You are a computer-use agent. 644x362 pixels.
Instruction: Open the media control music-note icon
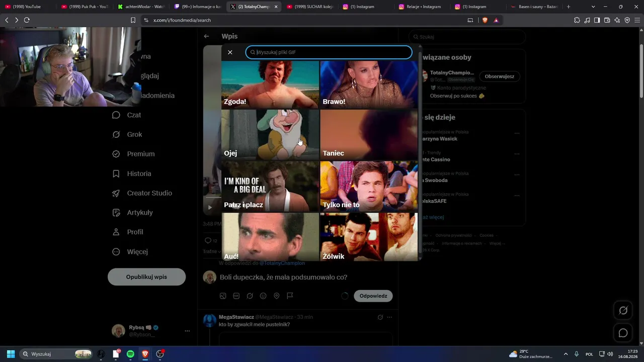click(587, 20)
